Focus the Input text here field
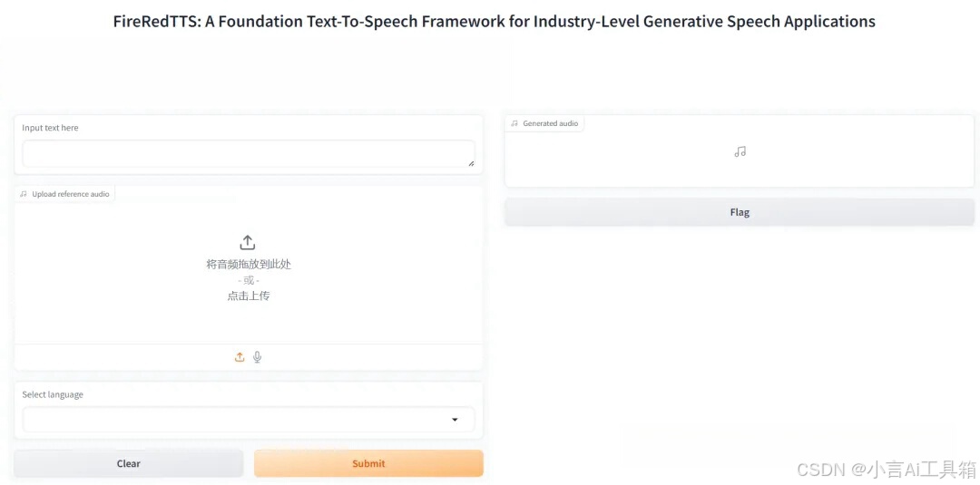The width and height of the screenshot is (980, 485). (249, 153)
